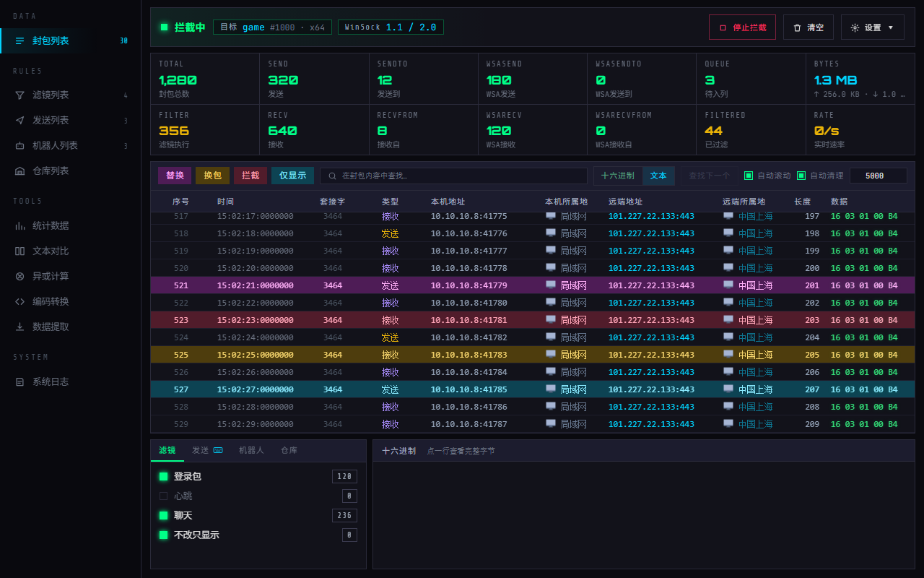Click the 滤镜列表 funnel icon
924x578 pixels.
(x=19, y=95)
